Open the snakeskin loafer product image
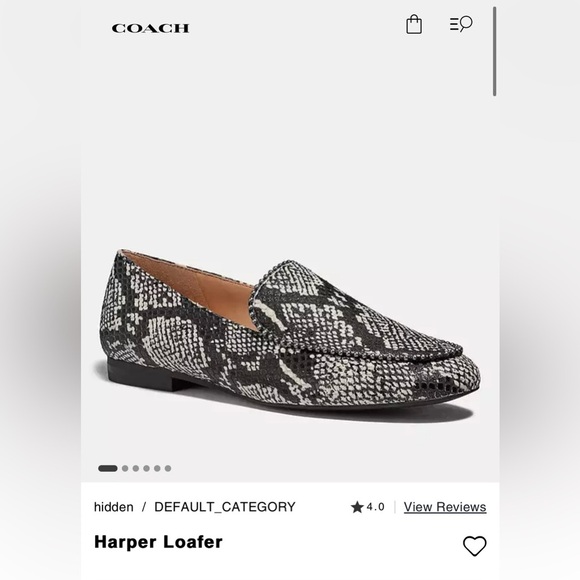Viewport: 580px width, 580px height. coord(290,329)
